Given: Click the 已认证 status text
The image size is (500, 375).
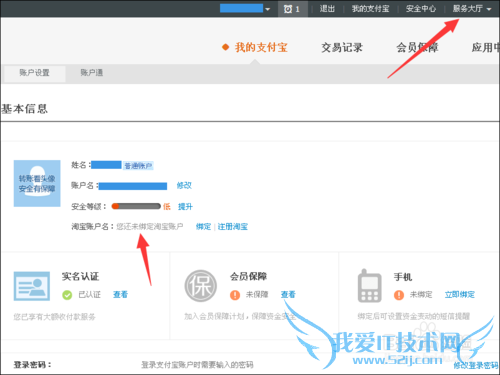Looking at the screenshot, I should [x=89, y=294].
